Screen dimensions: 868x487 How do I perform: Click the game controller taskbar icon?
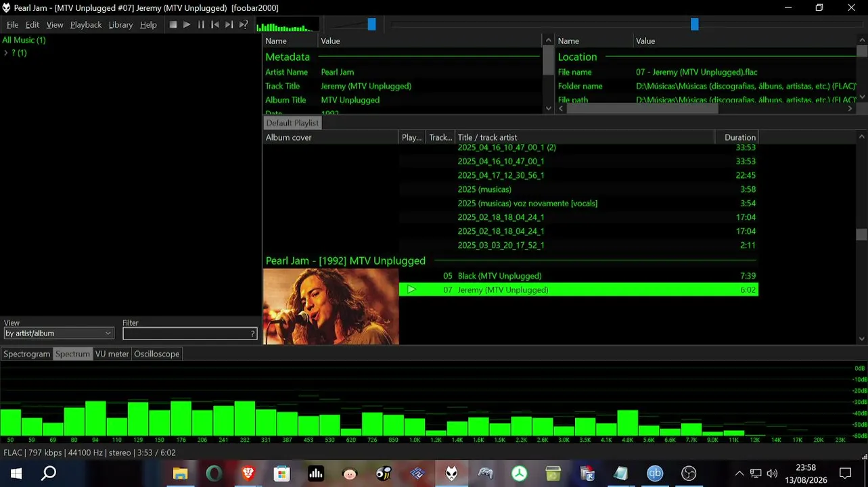tap(485, 473)
